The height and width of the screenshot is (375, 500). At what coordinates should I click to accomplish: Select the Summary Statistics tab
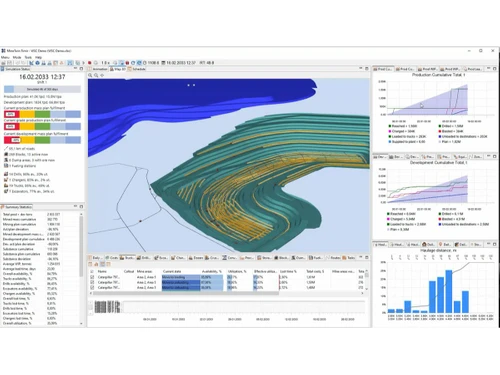[x=17, y=207]
